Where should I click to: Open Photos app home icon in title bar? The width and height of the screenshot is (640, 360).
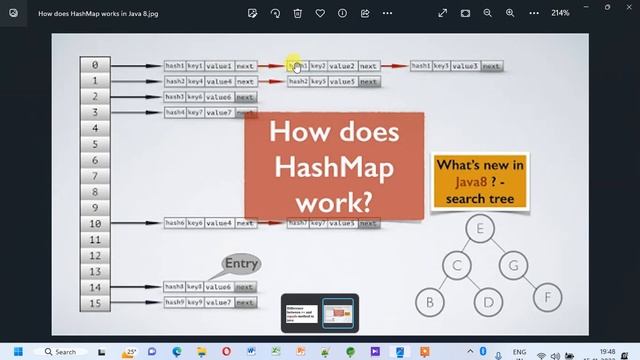click(13, 13)
